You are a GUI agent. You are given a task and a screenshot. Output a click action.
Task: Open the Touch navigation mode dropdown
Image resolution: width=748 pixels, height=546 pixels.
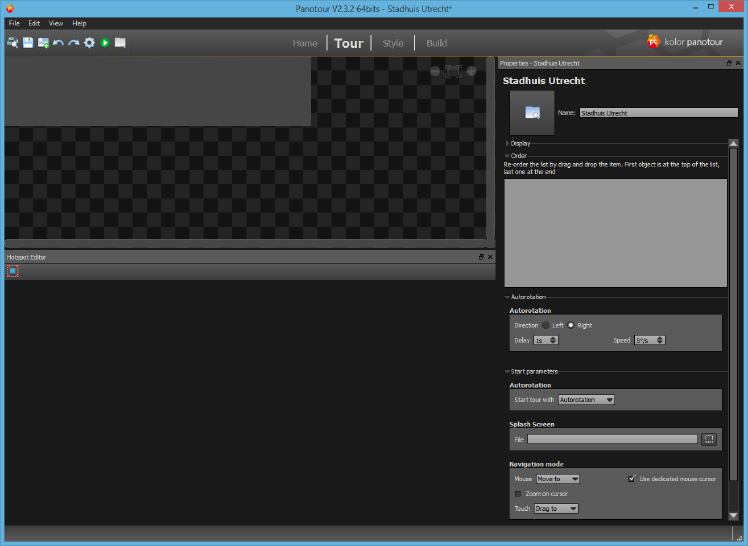click(x=556, y=508)
